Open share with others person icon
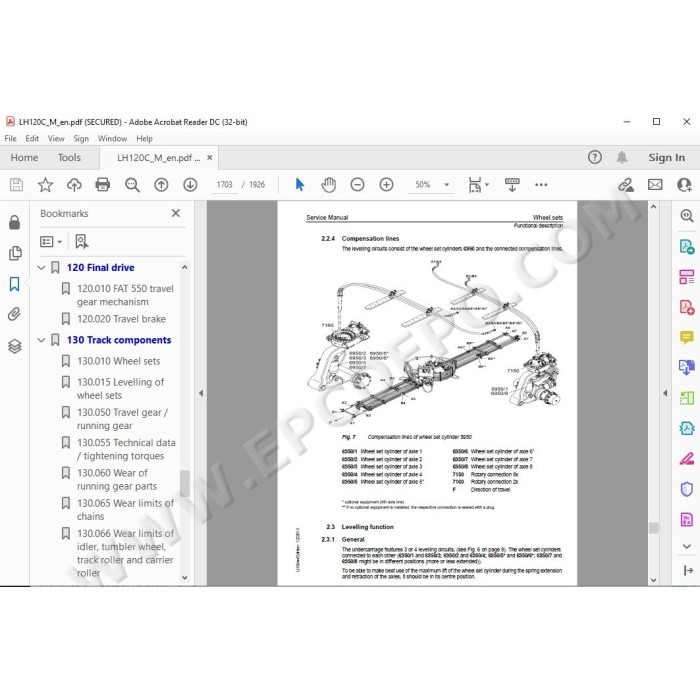The height and width of the screenshot is (700, 700). [x=684, y=184]
